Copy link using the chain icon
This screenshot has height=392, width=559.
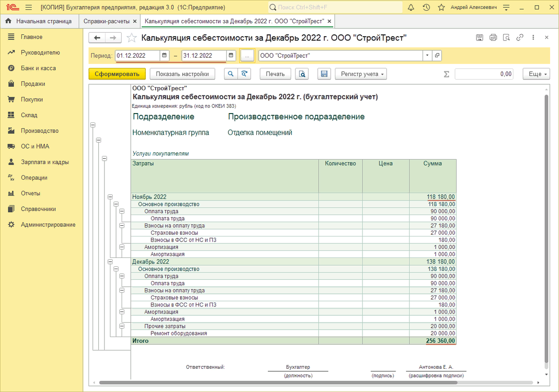520,38
